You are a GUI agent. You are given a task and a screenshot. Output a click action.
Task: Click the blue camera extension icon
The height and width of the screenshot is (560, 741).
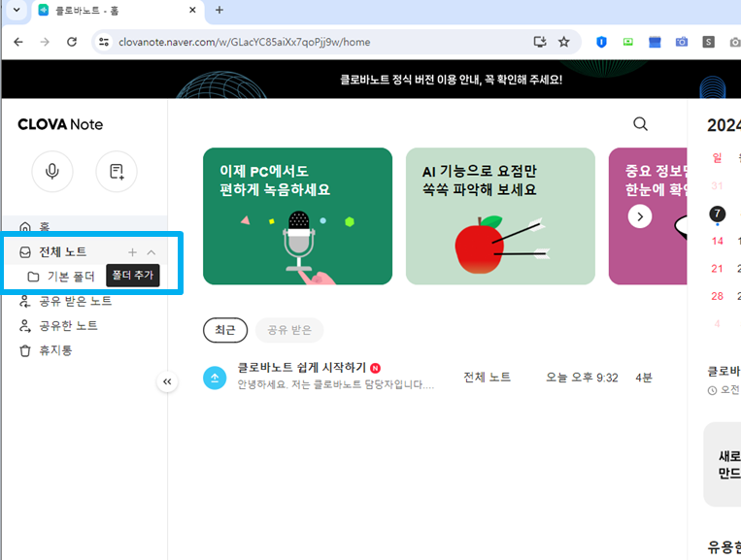(x=682, y=42)
